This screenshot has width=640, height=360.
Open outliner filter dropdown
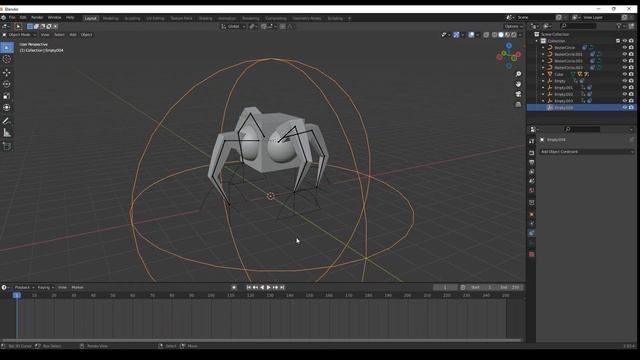pos(621,26)
